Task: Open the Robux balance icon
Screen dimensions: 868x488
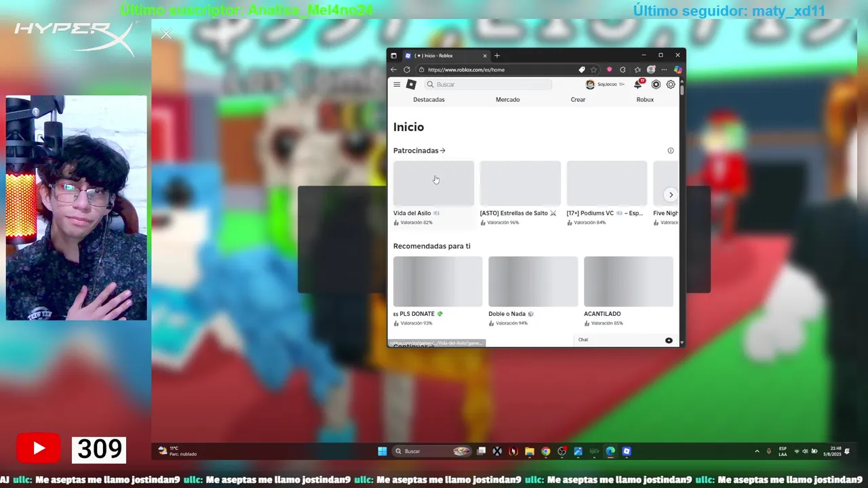Action: pyautogui.click(x=656, y=85)
